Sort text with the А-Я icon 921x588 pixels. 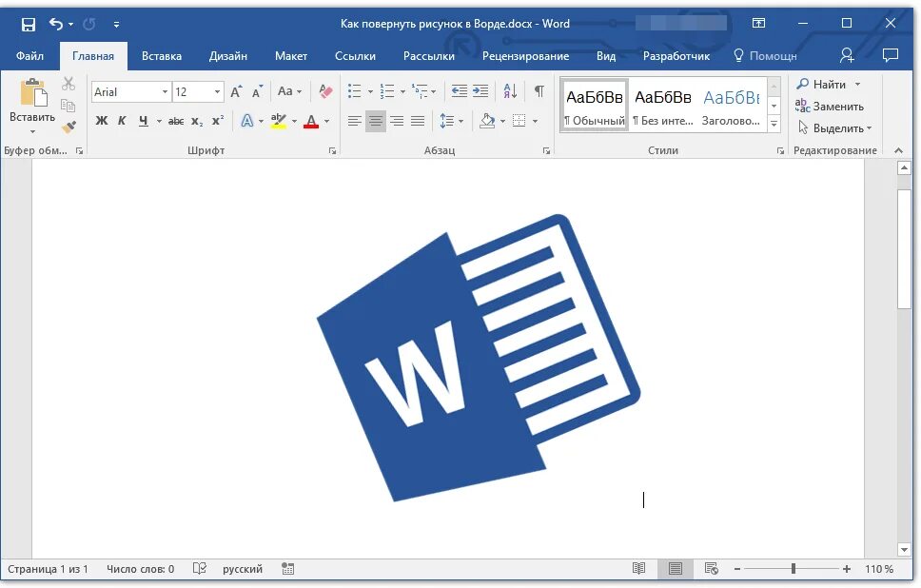510,91
